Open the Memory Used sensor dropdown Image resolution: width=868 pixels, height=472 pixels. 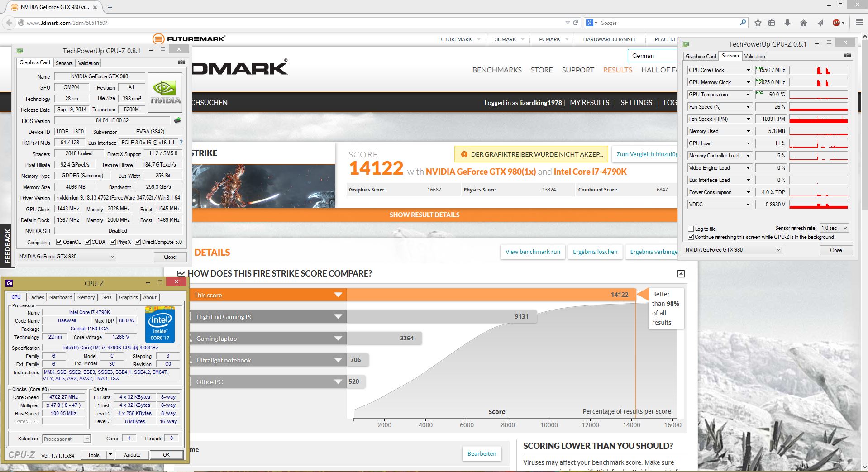coord(748,131)
